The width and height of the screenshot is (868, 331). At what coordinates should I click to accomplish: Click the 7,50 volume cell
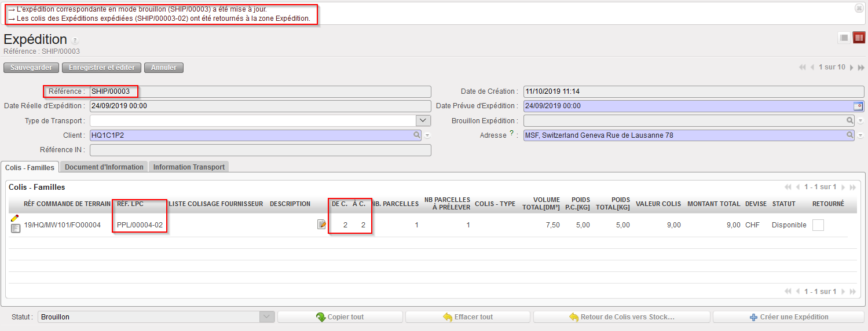pyautogui.click(x=552, y=225)
